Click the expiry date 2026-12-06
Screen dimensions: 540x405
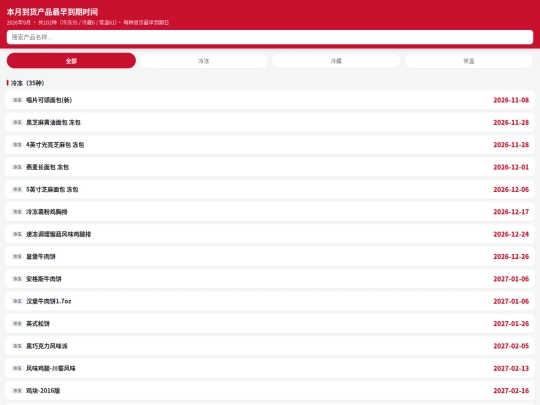tap(511, 189)
